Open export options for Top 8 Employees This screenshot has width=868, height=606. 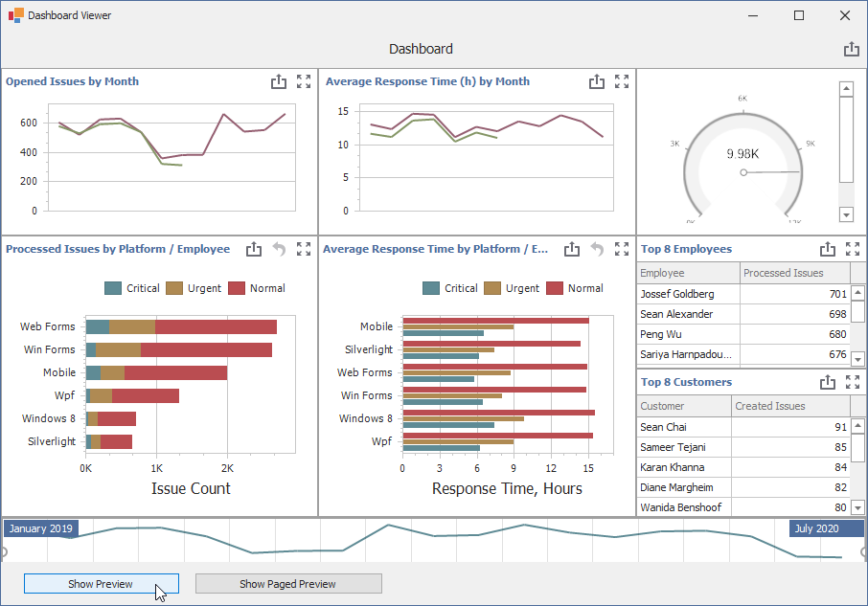[x=827, y=249]
